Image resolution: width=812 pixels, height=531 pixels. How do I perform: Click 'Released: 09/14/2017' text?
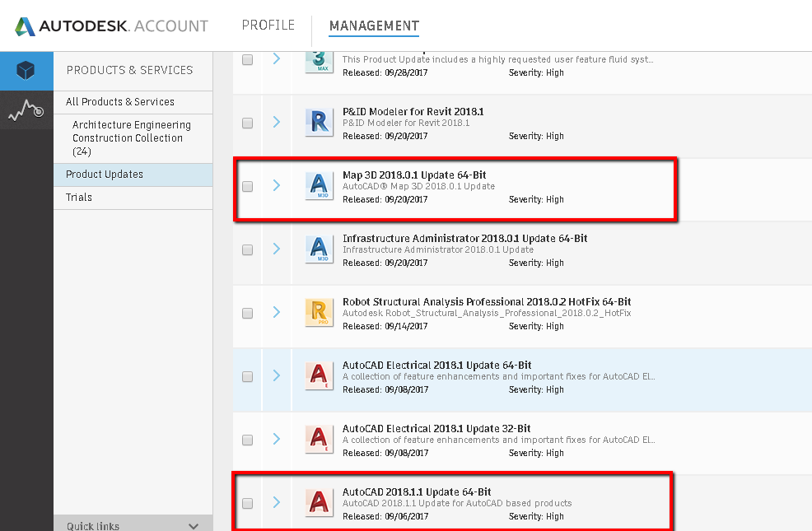(385, 327)
